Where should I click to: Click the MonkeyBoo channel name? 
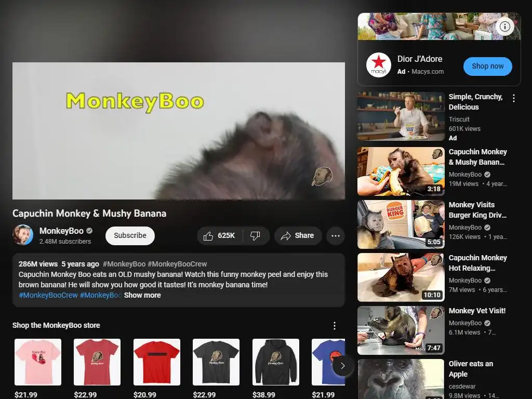(x=61, y=231)
